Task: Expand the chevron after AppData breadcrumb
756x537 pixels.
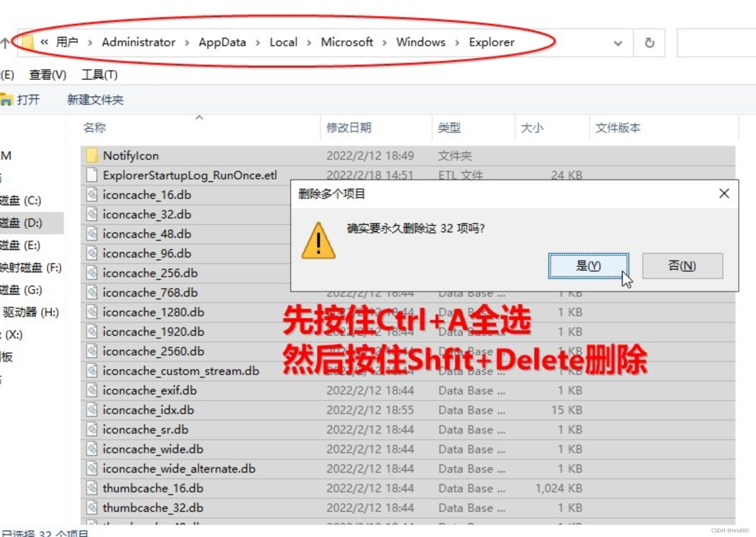Action: [258, 42]
